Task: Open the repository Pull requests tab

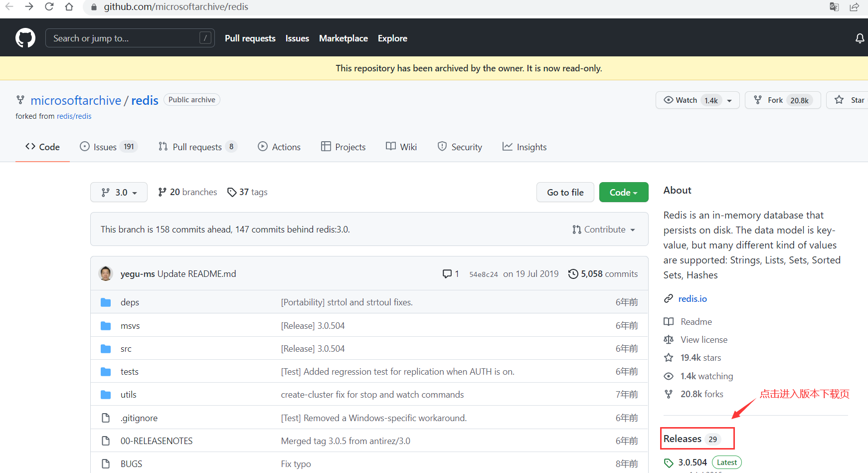Action: point(197,147)
